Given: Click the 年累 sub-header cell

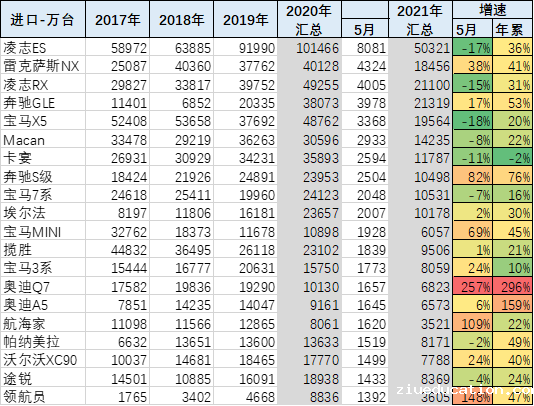Looking at the screenshot, I should point(513,29).
